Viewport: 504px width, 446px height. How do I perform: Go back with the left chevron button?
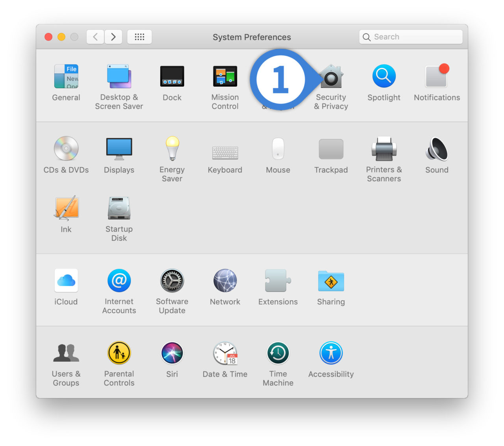95,37
